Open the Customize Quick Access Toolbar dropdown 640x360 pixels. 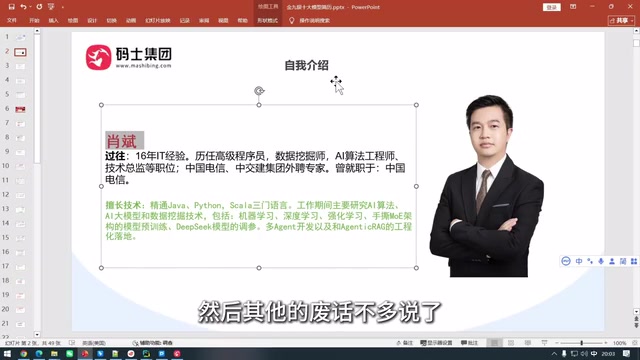[x=62, y=7]
